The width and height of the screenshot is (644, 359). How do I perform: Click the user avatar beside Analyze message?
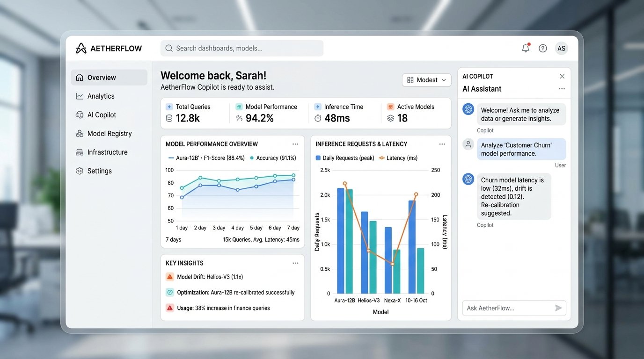tap(468, 144)
